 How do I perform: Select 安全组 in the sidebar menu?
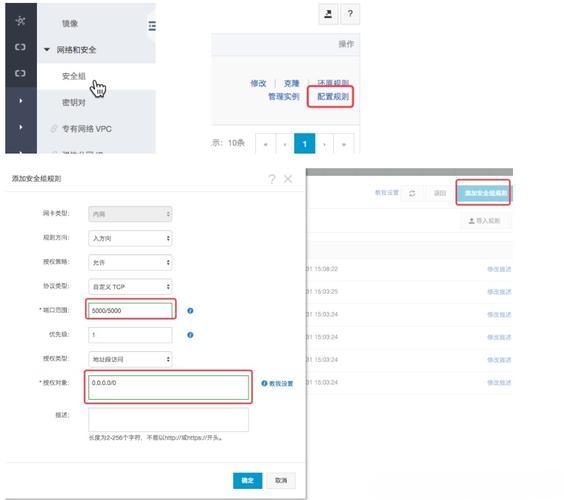[x=74, y=76]
